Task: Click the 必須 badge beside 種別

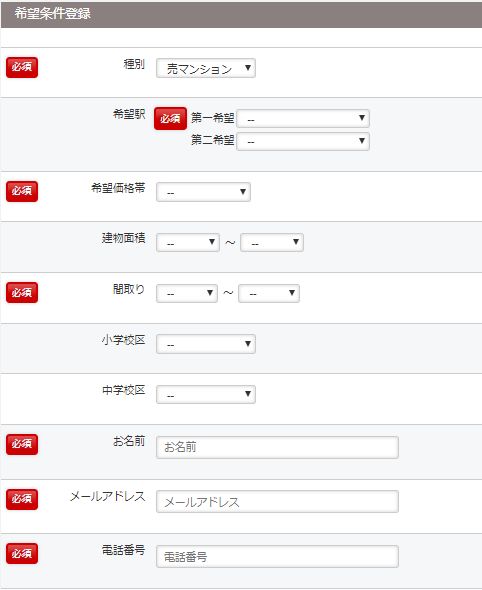Action: 22,67
